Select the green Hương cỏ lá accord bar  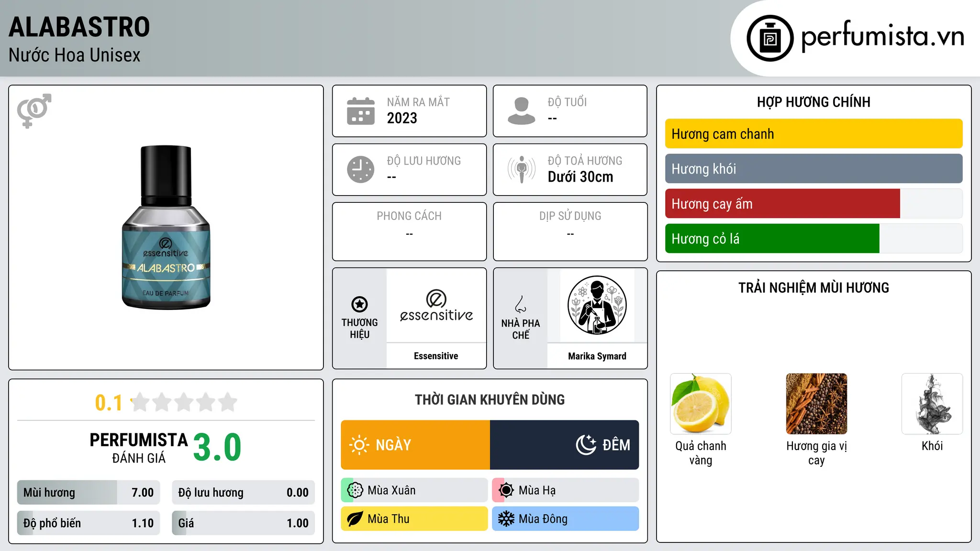tap(772, 239)
